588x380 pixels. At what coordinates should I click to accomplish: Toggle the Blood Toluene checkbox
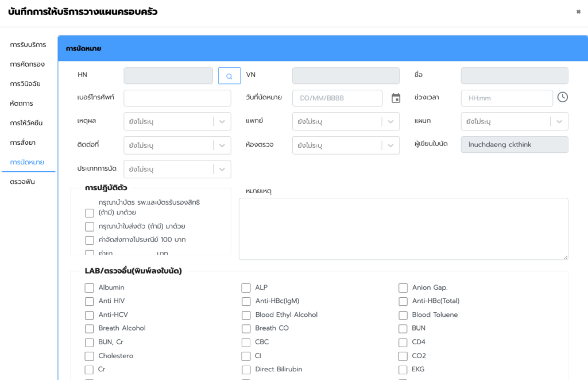403,316
